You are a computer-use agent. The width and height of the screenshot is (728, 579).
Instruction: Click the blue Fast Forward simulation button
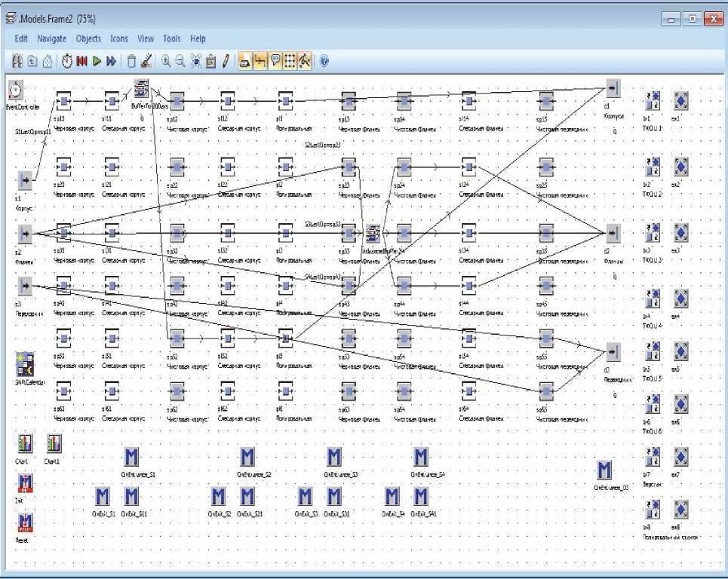coord(111,61)
